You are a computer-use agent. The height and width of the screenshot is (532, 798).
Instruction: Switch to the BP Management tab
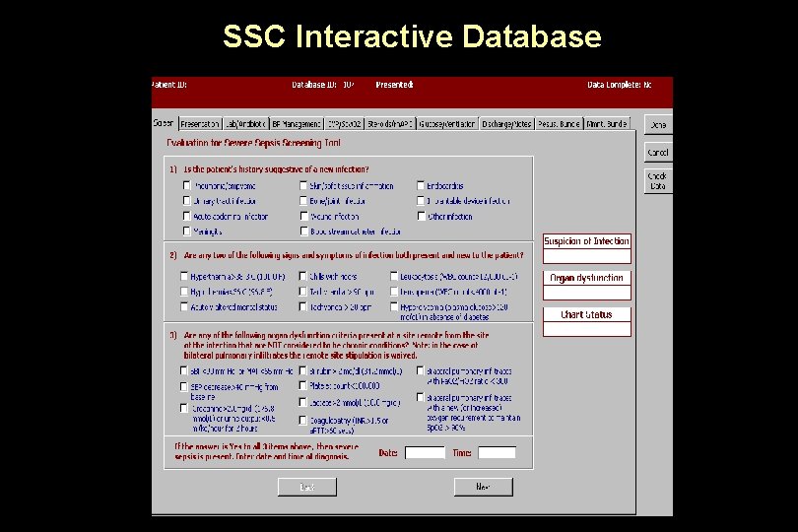point(297,124)
